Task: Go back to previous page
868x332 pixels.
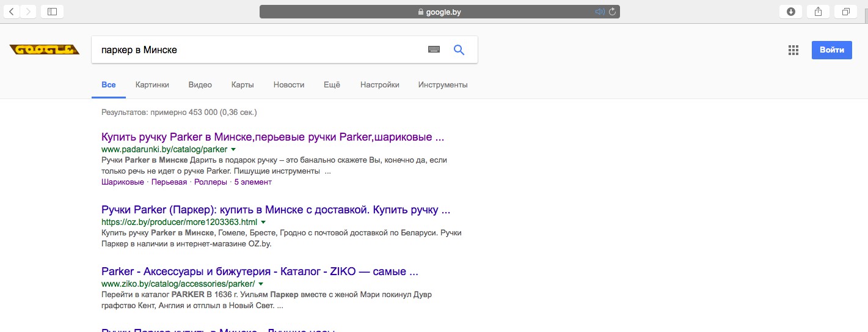Action: [12, 12]
